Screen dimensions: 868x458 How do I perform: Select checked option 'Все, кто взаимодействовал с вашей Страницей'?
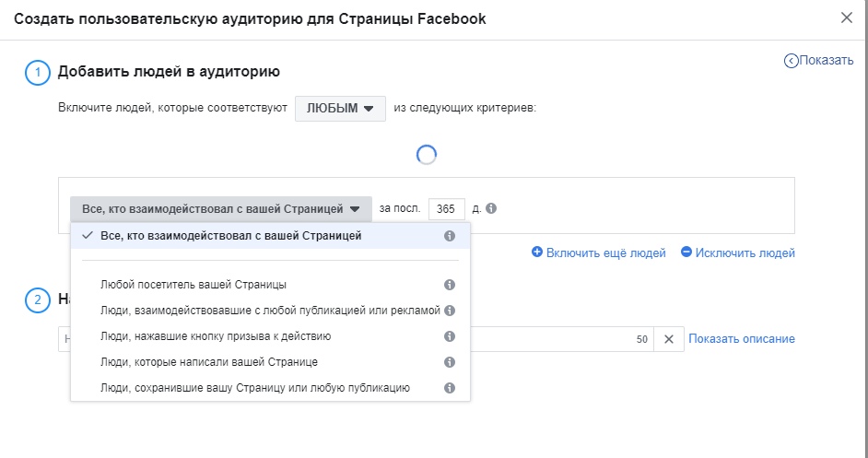[270, 236]
